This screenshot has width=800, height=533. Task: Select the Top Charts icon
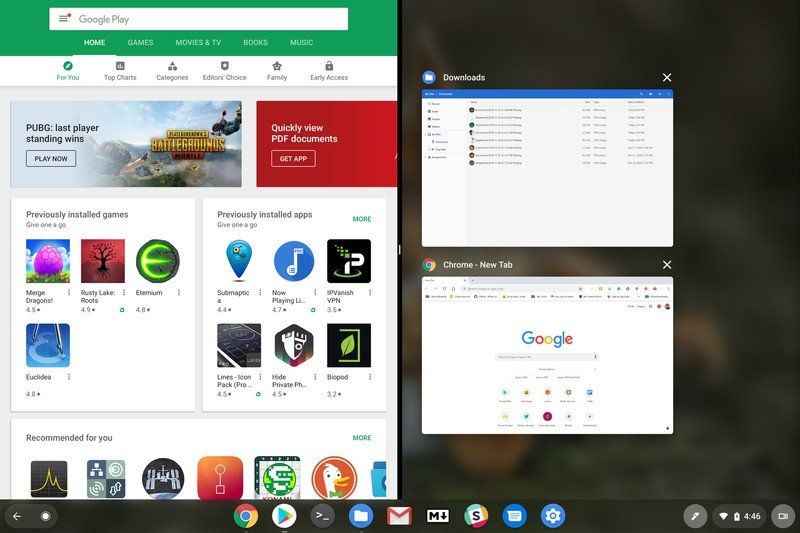[x=120, y=66]
